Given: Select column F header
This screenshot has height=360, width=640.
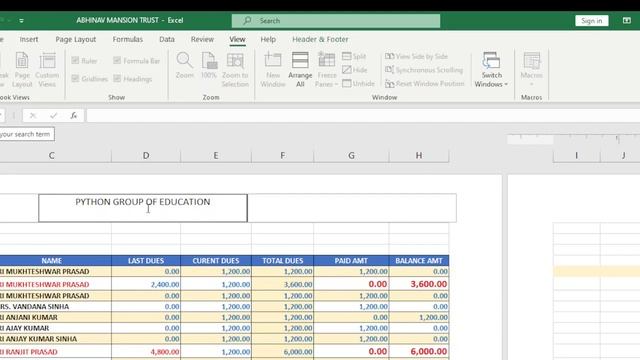Looking at the screenshot, I should 282,156.
